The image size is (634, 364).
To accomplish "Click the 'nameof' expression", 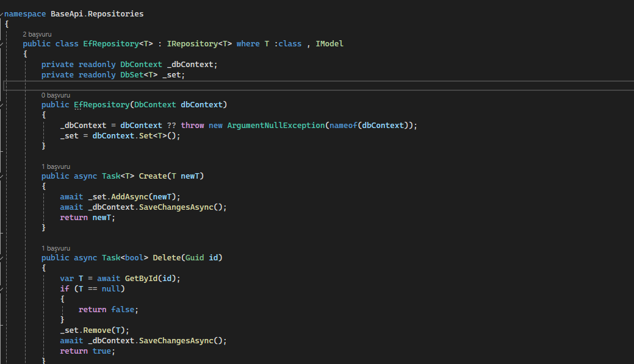I will pyautogui.click(x=344, y=125).
